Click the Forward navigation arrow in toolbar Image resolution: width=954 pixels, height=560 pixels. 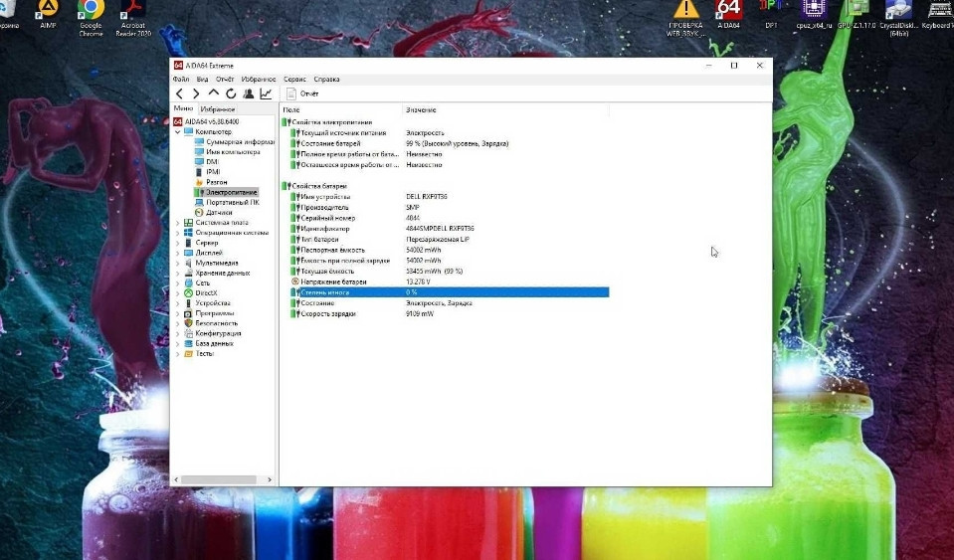coord(196,93)
